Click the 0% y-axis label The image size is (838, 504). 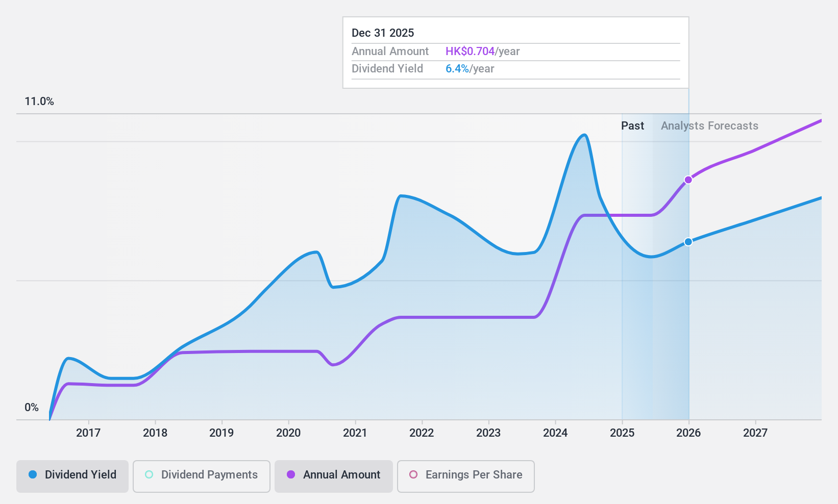pyautogui.click(x=32, y=408)
